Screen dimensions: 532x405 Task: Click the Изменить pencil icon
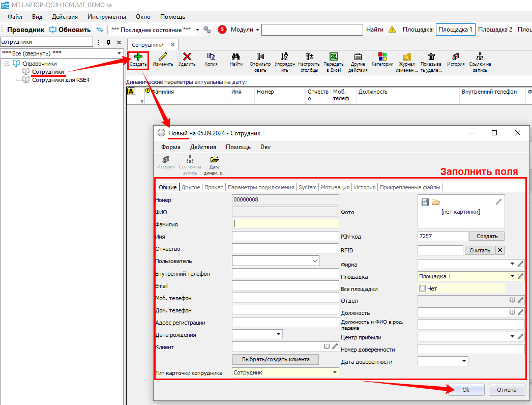coord(163,57)
